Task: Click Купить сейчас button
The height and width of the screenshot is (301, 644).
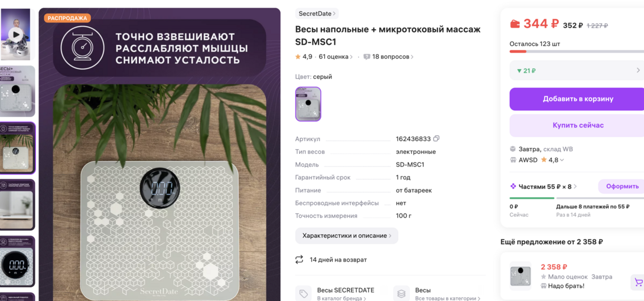Action: (x=577, y=126)
